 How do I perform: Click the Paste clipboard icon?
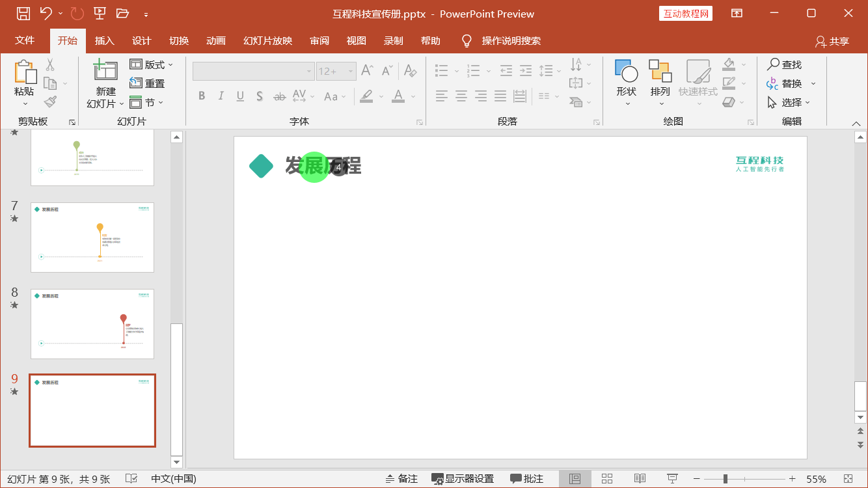tap(25, 72)
